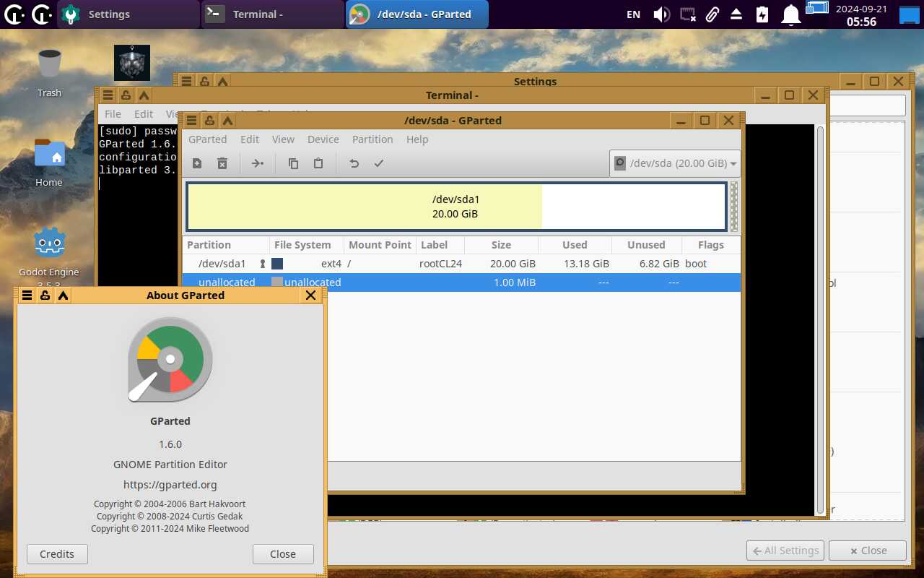Click the window menu icon on Terminal title bar
This screenshot has height=578, width=924.
[x=107, y=95]
